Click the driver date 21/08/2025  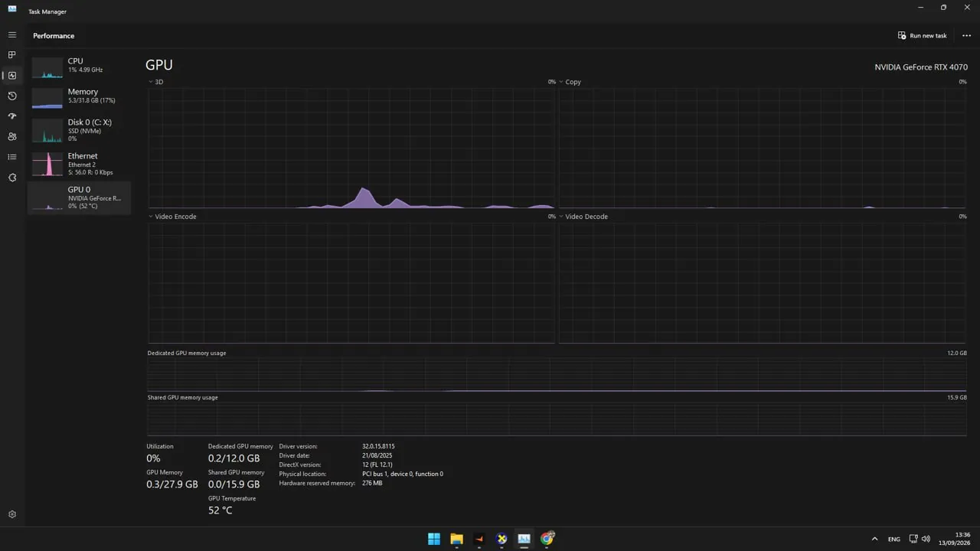[376, 455]
